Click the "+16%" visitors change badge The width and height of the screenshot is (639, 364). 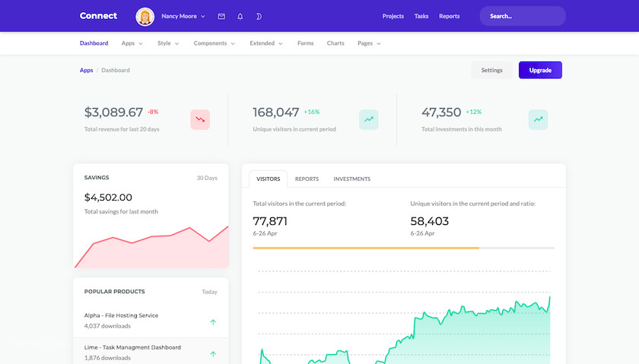point(312,112)
